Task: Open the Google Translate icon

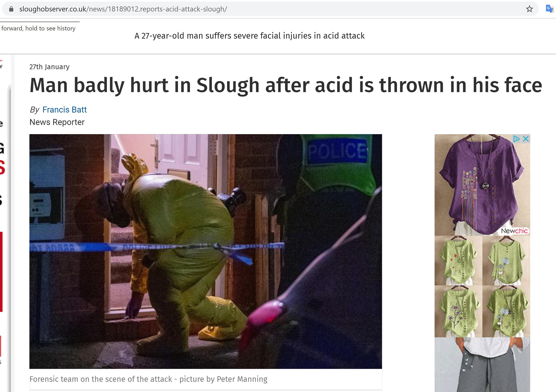Action: point(549,9)
